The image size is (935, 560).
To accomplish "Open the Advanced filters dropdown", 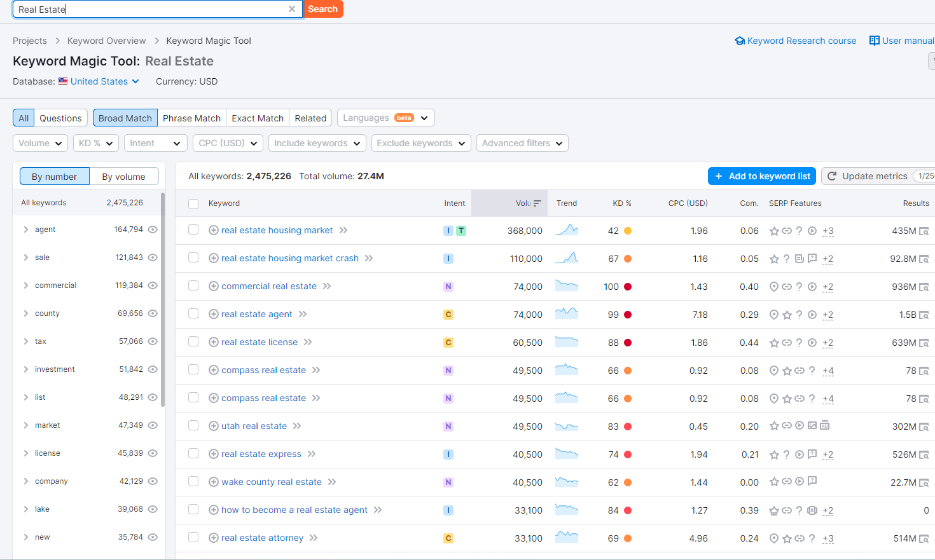I will point(522,143).
